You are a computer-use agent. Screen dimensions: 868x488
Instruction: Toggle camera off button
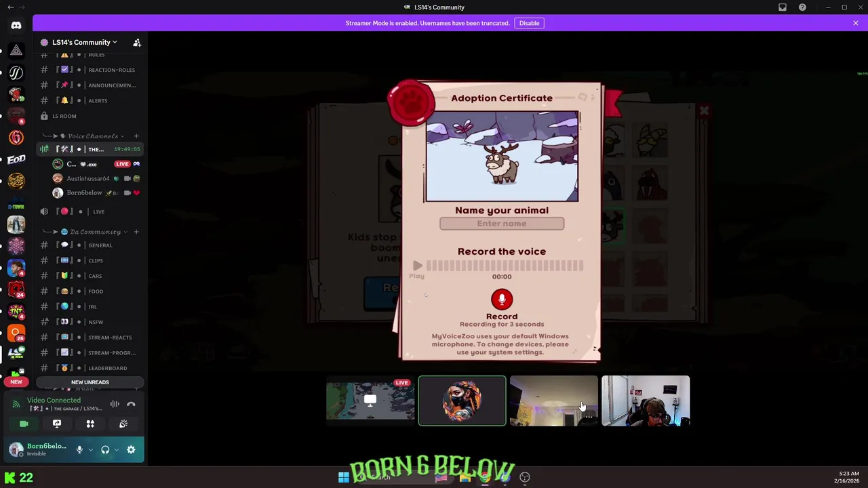click(x=24, y=424)
